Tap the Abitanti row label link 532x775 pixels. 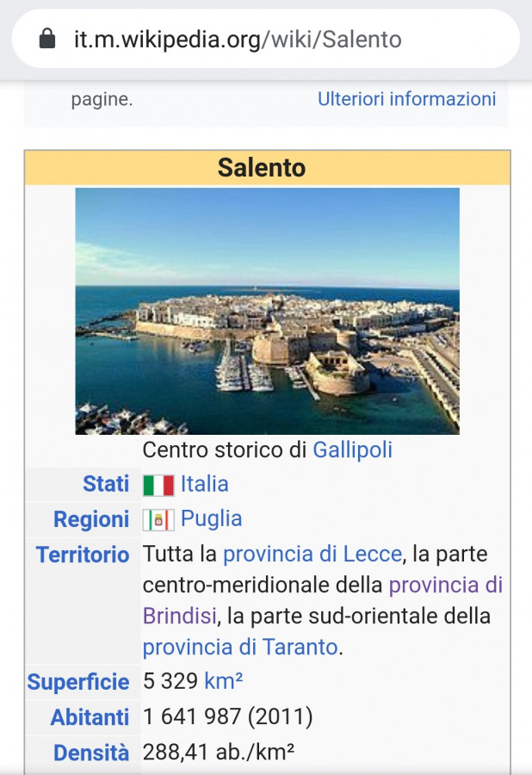[90, 717]
